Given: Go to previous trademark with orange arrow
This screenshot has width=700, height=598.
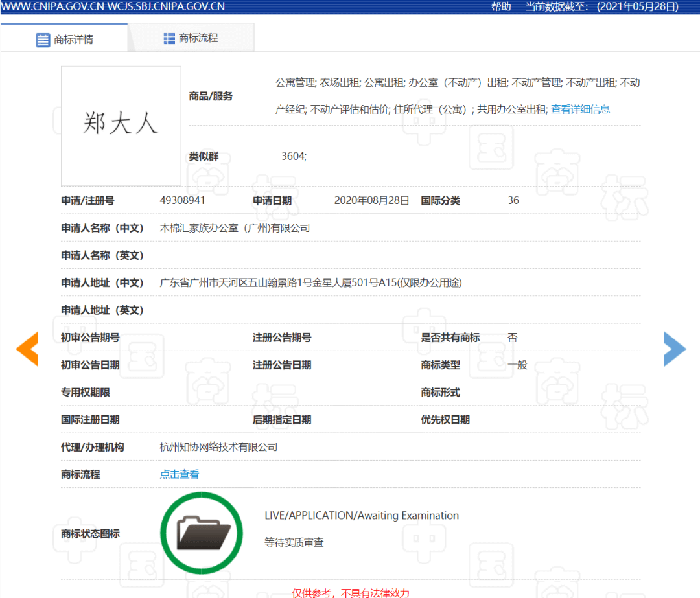Looking at the screenshot, I should [x=27, y=349].
